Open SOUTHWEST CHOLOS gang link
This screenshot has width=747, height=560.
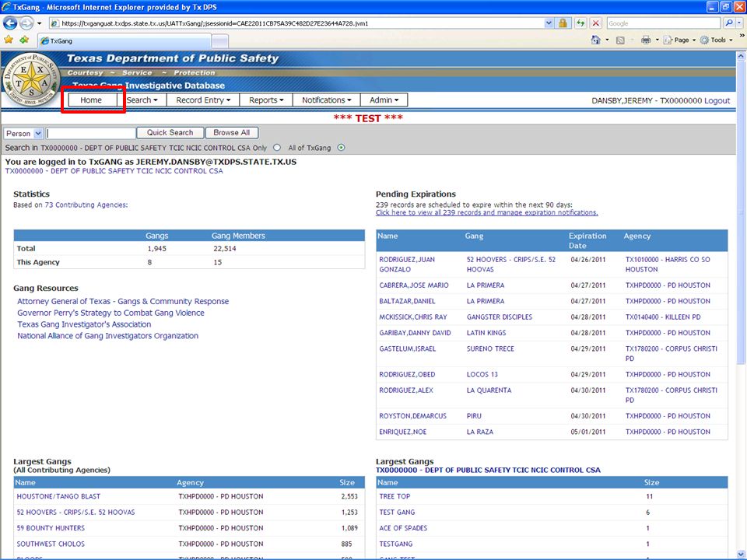point(51,544)
